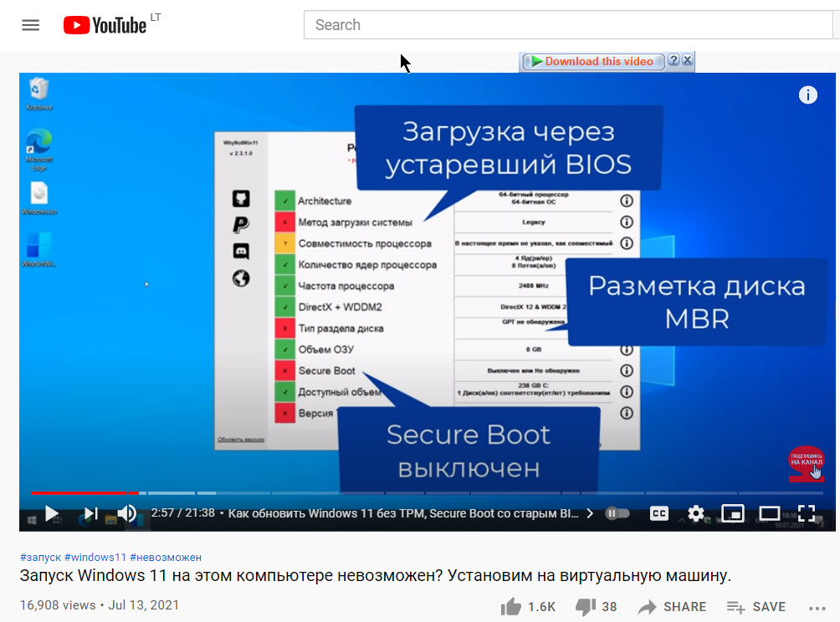Open the video info cards icon
Screen dimensions: 840x622
[x=807, y=94]
